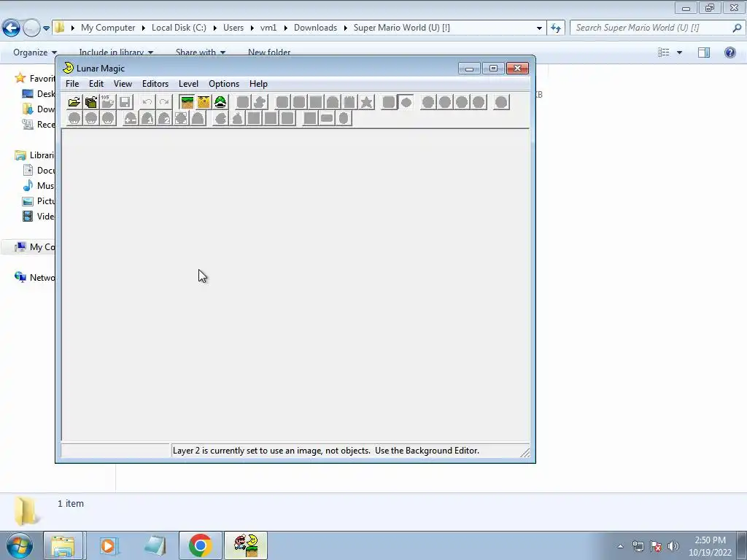The width and height of the screenshot is (747, 560).
Task: Open the recent pages arrow beside Forward button
Action: click(x=46, y=28)
